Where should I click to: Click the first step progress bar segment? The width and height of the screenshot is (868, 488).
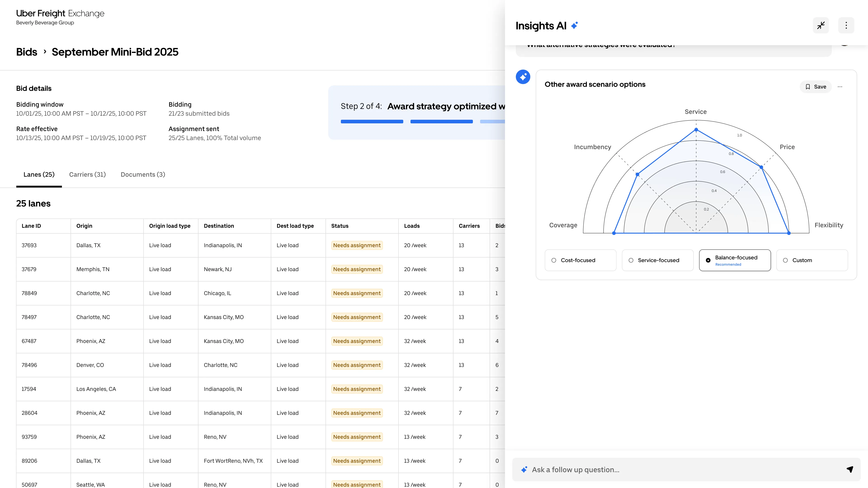click(372, 122)
